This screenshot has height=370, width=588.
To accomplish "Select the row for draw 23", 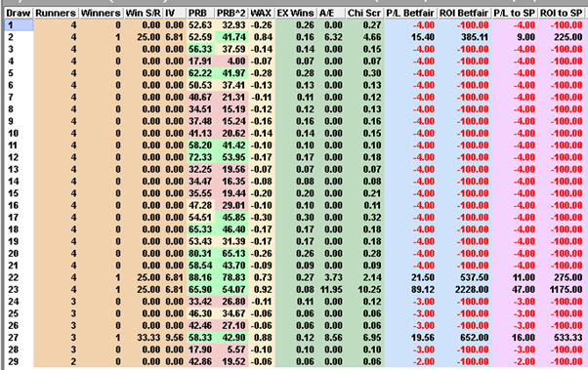I will click(x=294, y=289).
